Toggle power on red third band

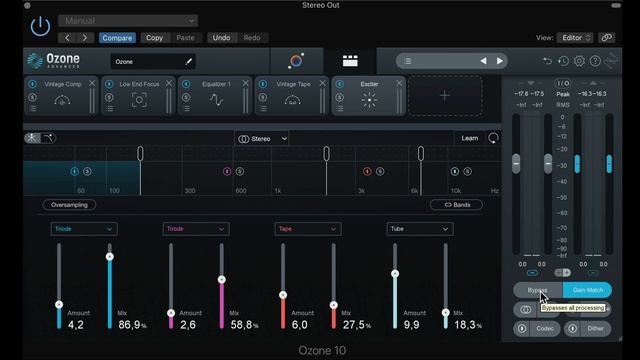click(x=367, y=171)
